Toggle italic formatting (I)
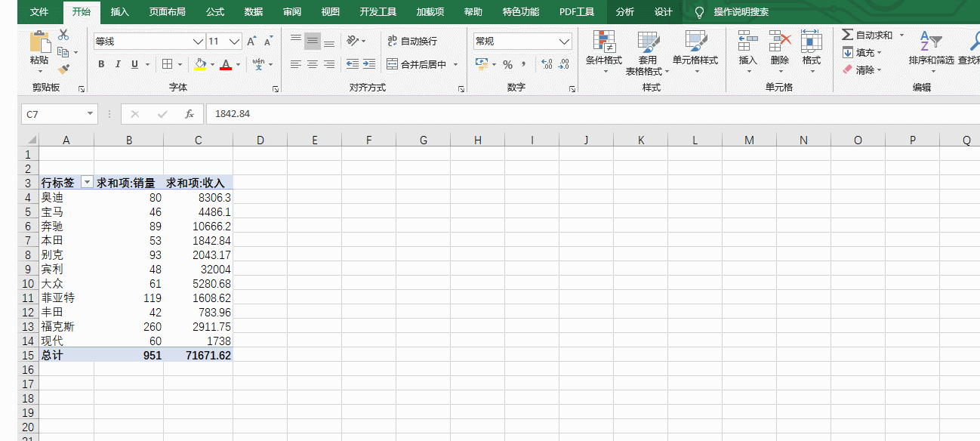Screen dimensions: 980x441 click(x=118, y=65)
